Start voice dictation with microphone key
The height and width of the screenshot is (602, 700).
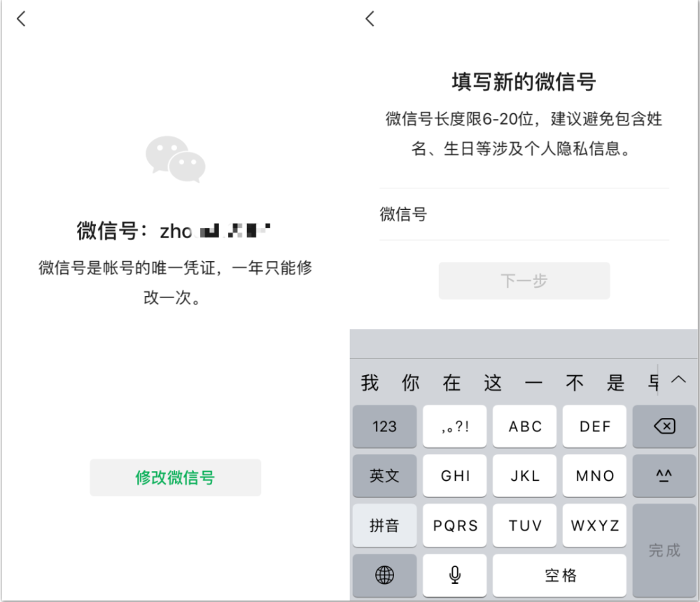tap(454, 575)
